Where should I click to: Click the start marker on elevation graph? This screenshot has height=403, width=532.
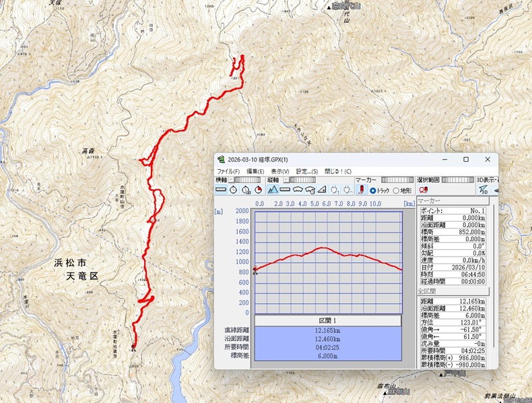(255, 270)
